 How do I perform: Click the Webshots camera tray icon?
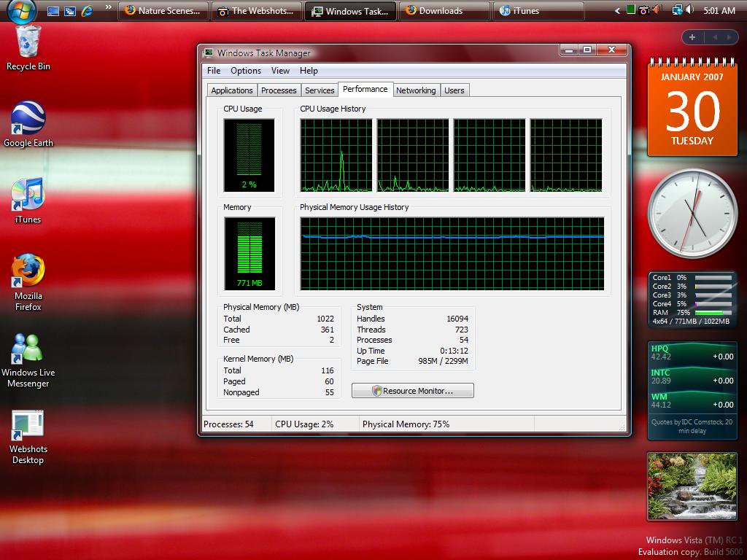(643, 10)
